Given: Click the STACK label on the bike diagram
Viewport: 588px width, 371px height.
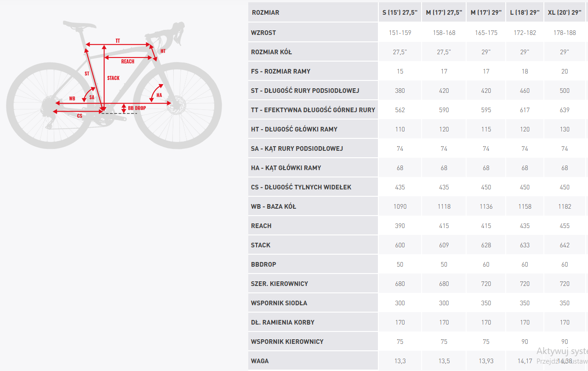Looking at the screenshot, I should pos(113,78).
